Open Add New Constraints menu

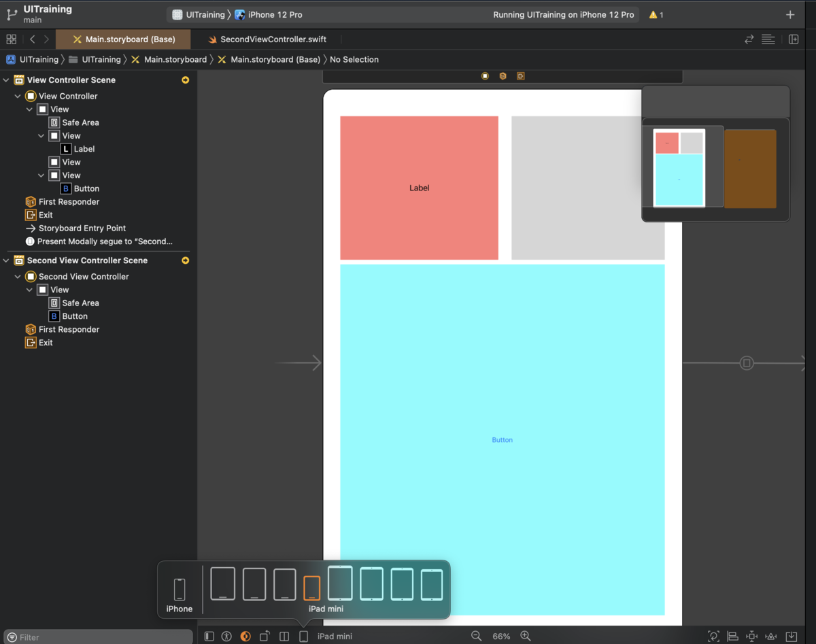pos(751,637)
